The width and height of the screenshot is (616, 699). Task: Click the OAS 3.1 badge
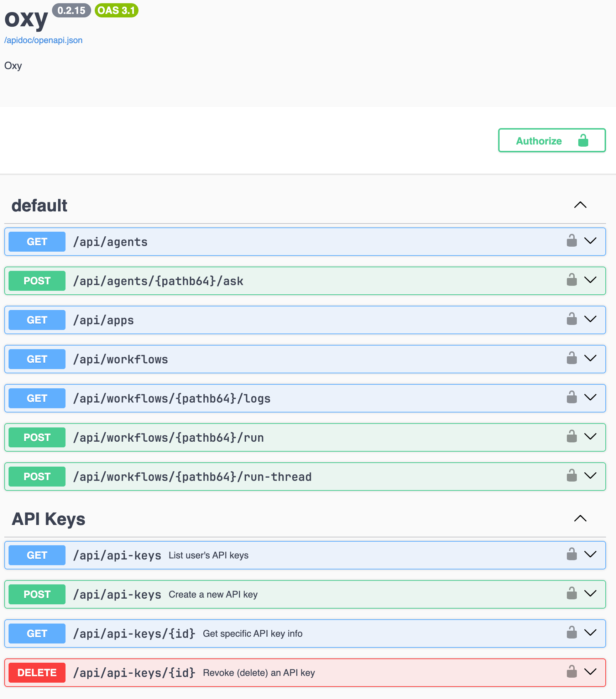(x=116, y=10)
